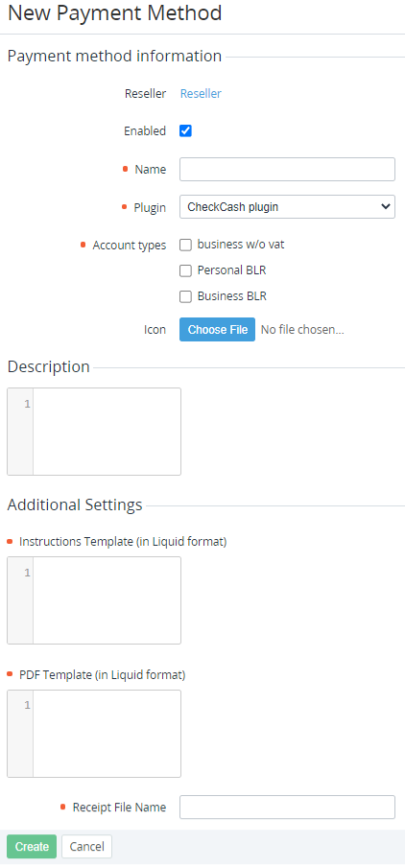Click Choose File for the icon

[x=217, y=329]
